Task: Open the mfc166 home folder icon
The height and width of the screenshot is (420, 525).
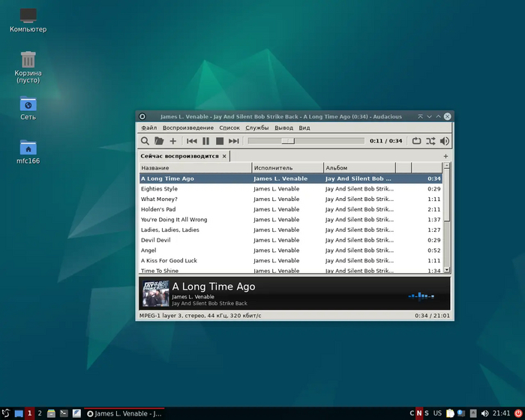Action: click(x=28, y=151)
